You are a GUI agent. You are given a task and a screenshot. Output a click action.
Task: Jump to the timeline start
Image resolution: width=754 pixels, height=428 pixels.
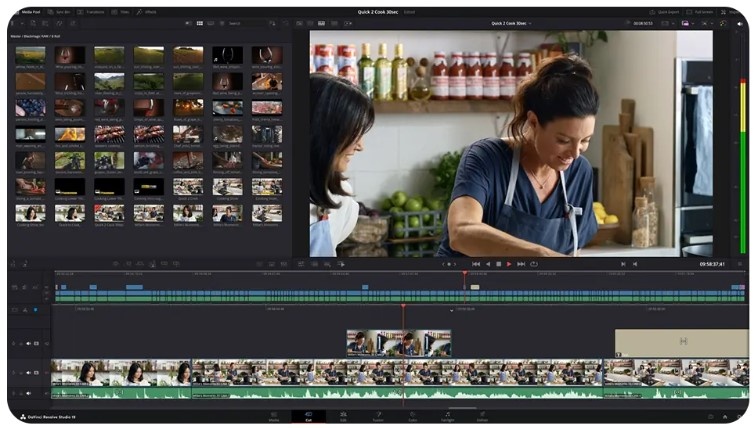tap(476, 264)
